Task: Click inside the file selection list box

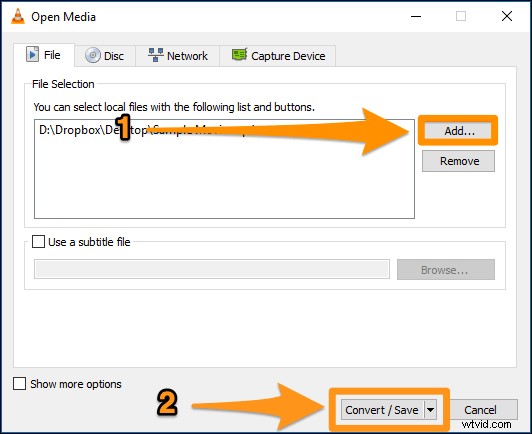Action: pyautogui.click(x=224, y=169)
